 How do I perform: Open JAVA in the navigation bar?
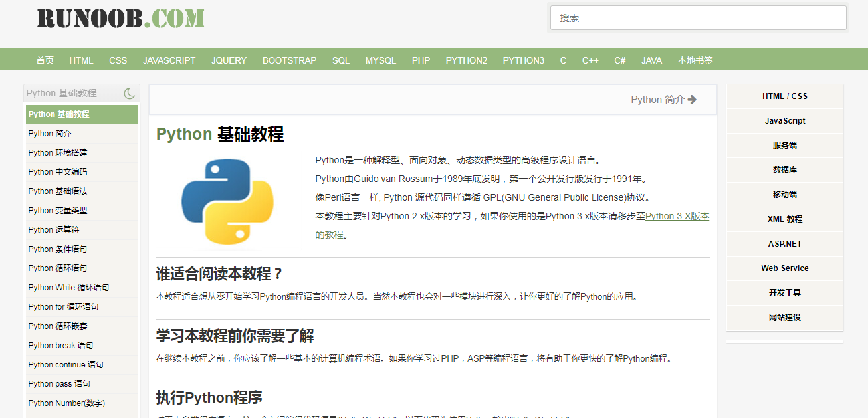tap(651, 60)
